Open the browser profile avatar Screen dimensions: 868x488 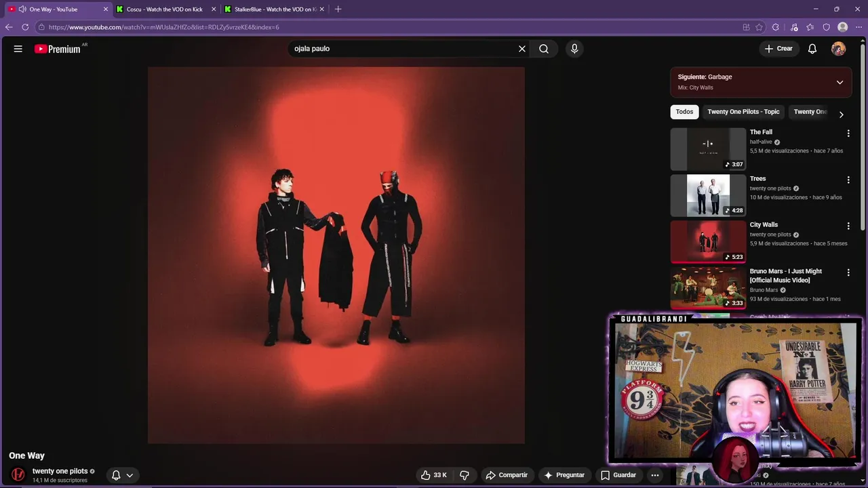[x=843, y=27]
